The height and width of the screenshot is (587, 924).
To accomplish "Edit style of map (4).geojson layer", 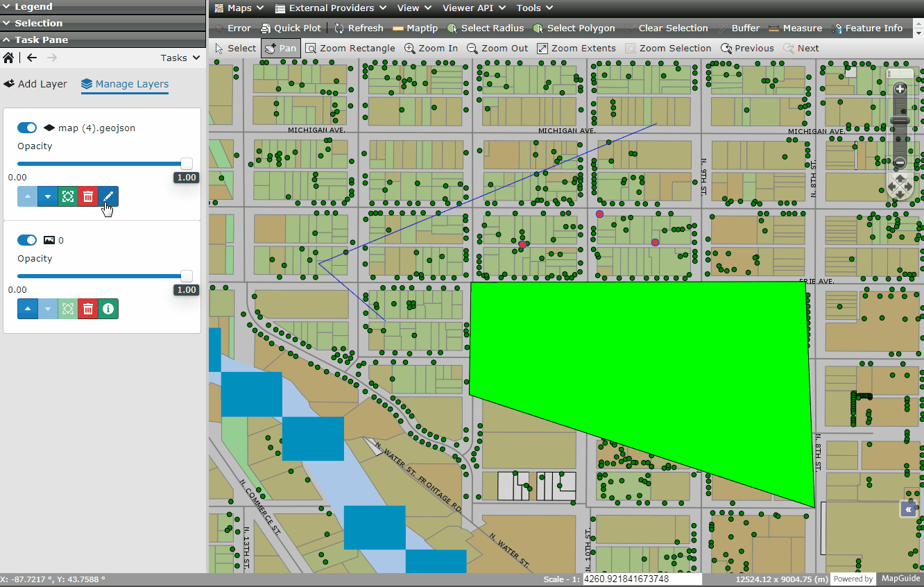I will (108, 196).
